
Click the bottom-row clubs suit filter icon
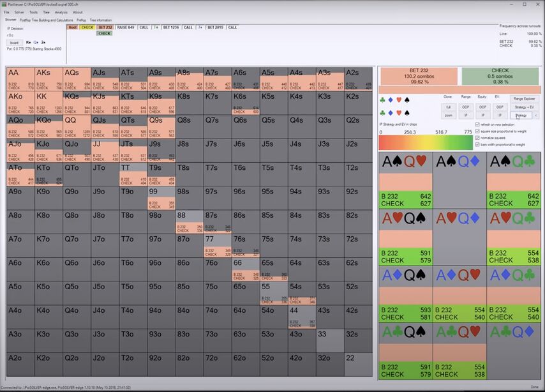tap(383, 113)
